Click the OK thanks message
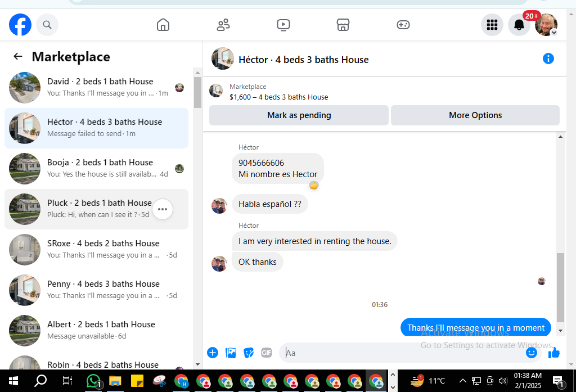 click(x=257, y=262)
